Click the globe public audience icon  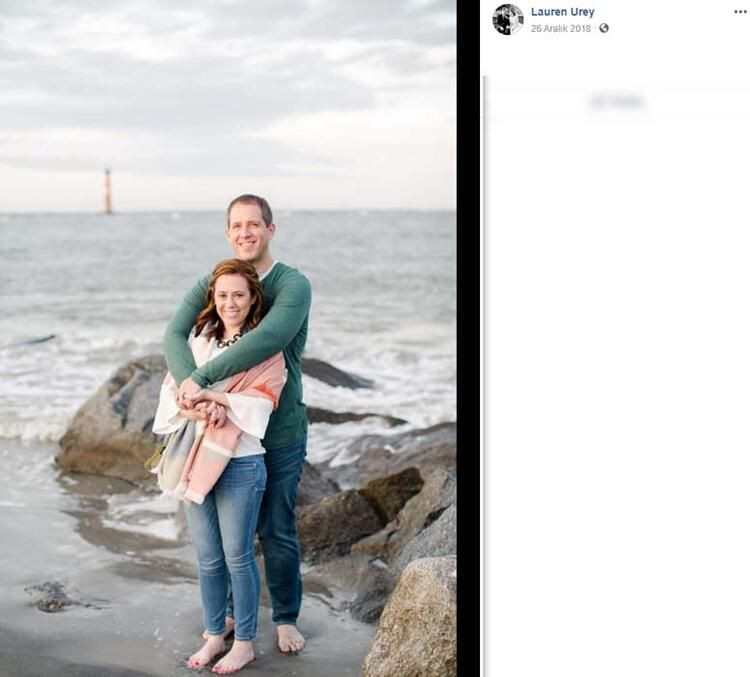pos(603,28)
